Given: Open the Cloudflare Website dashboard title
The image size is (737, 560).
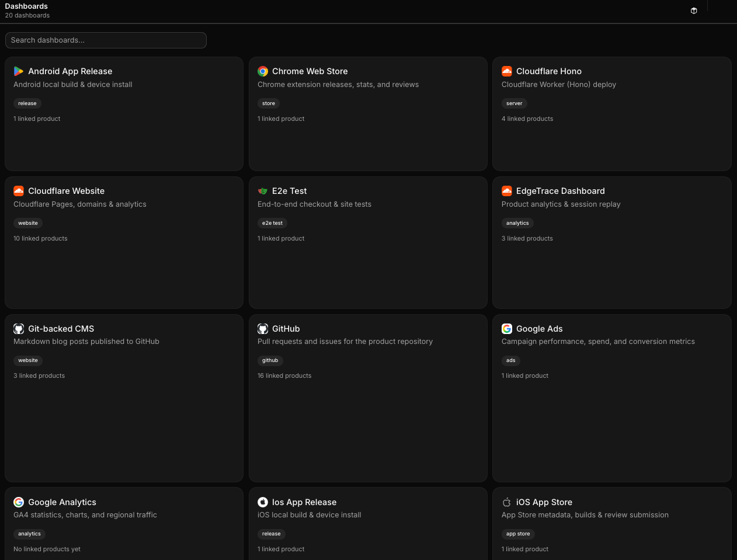Looking at the screenshot, I should [x=67, y=191].
